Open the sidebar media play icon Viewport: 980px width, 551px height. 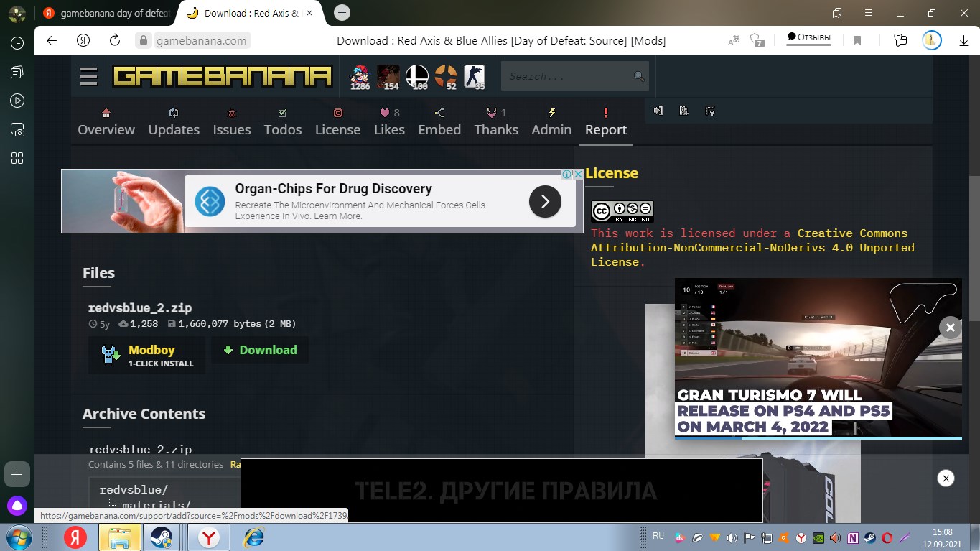tap(17, 101)
